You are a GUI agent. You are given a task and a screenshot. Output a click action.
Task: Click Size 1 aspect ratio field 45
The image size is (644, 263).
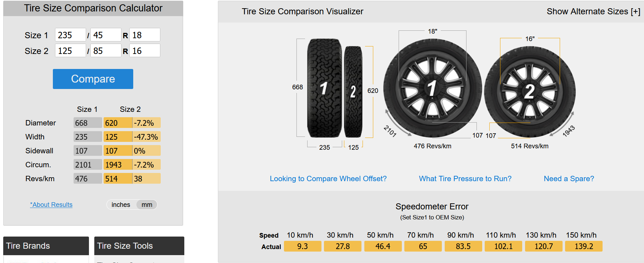pos(106,35)
